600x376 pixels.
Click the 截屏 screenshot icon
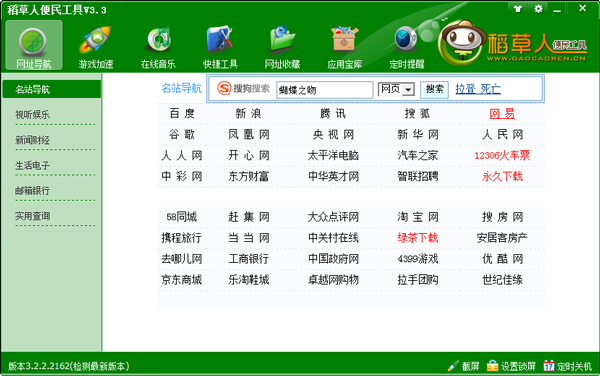[453, 366]
